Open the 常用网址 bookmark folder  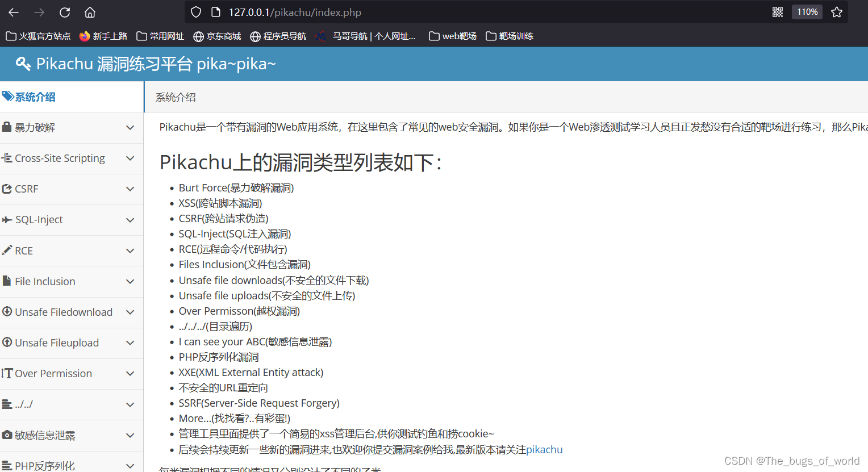[160, 36]
